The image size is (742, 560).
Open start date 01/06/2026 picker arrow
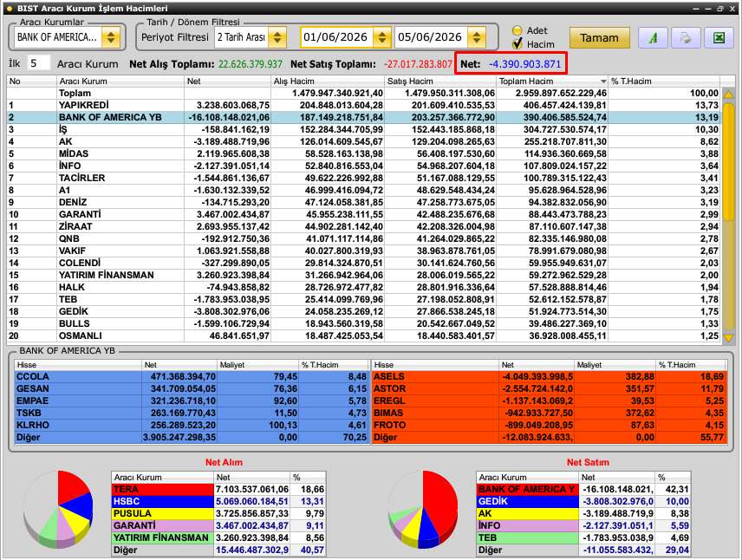[381, 37]
